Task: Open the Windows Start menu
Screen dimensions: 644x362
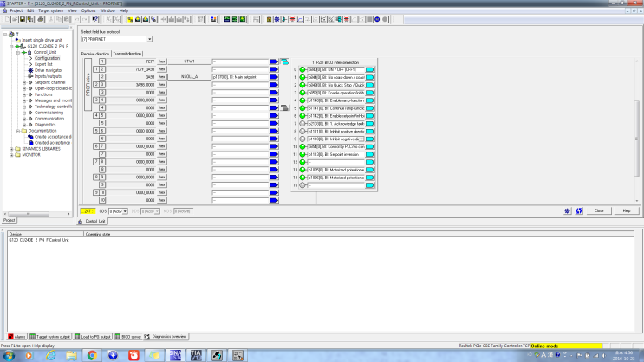Action: pos(9,355)
